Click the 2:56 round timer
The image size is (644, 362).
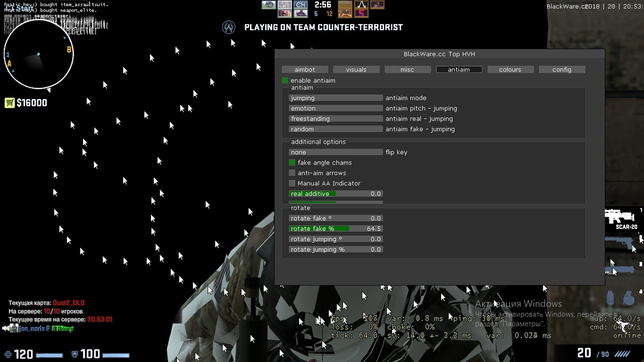(323, 5)
